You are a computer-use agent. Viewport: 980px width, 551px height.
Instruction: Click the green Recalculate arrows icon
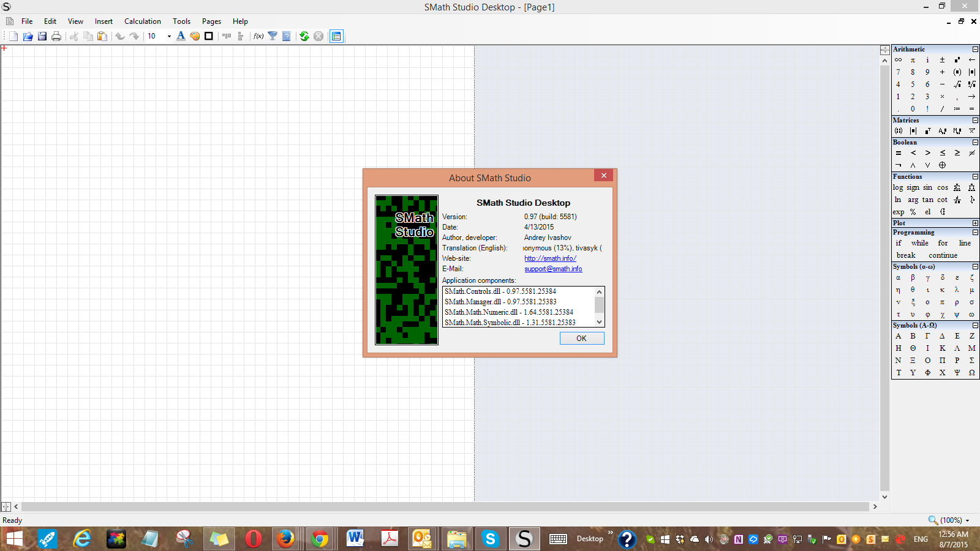point(304,36)
